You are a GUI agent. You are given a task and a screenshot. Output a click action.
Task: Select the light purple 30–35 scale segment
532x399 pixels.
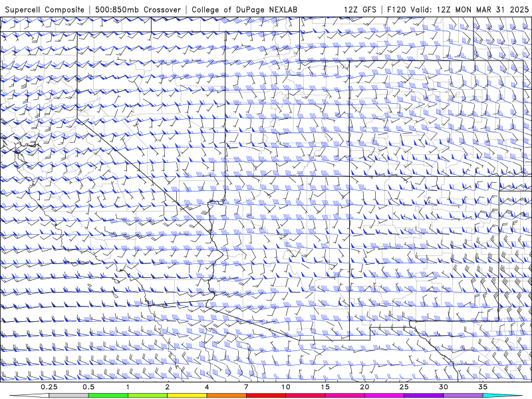click(x=463, y=396)
